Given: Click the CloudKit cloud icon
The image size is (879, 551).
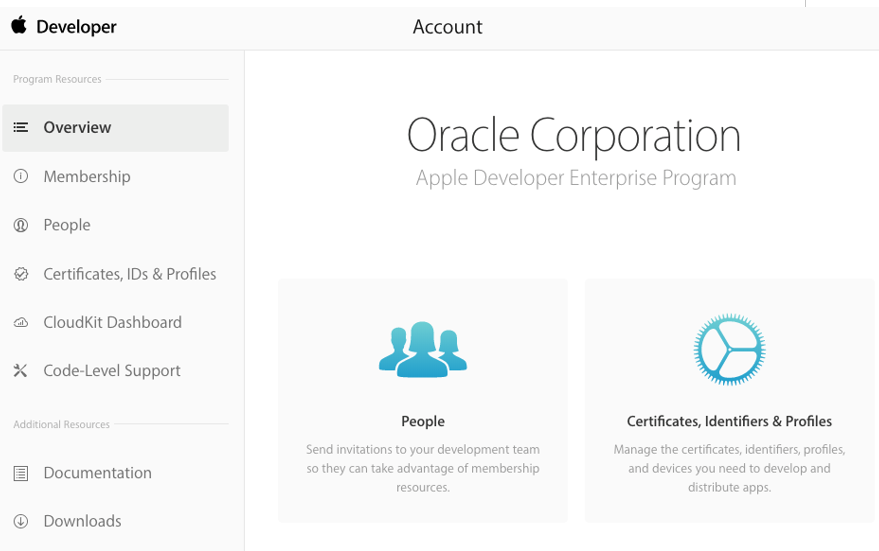Looking at the screenshot, I should tap(21, 322).
